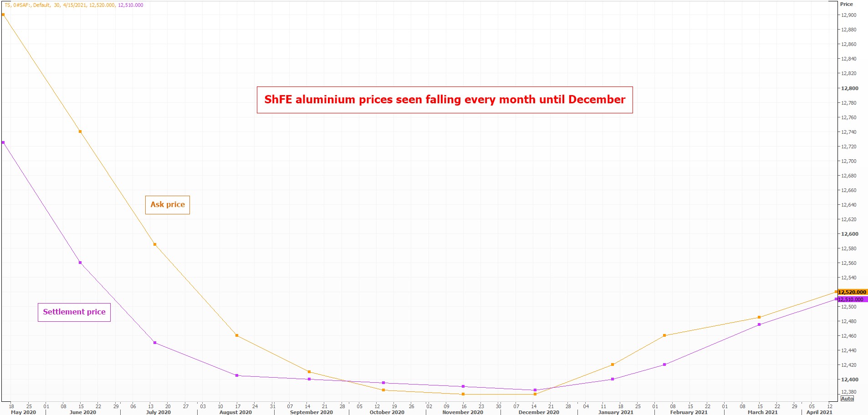The image size is (868, 415).
Task: Click the 12,380 price axis tick
Action: tap(848, 392)
